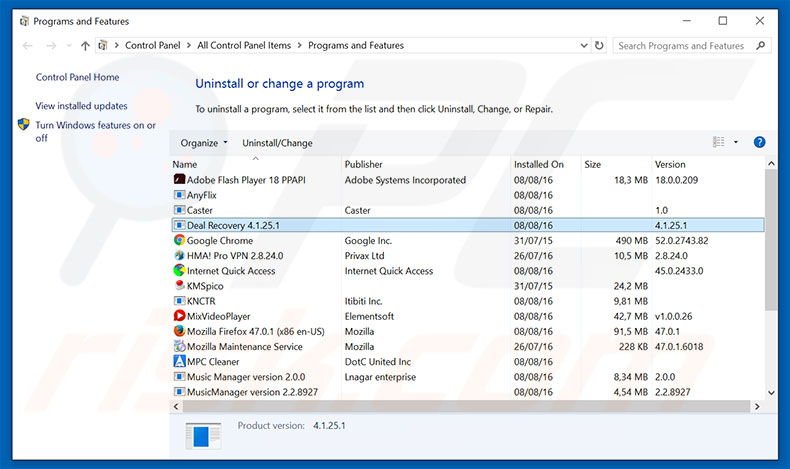
Task: Open the Organize dropdown menu
Action: tap(204, 143)
